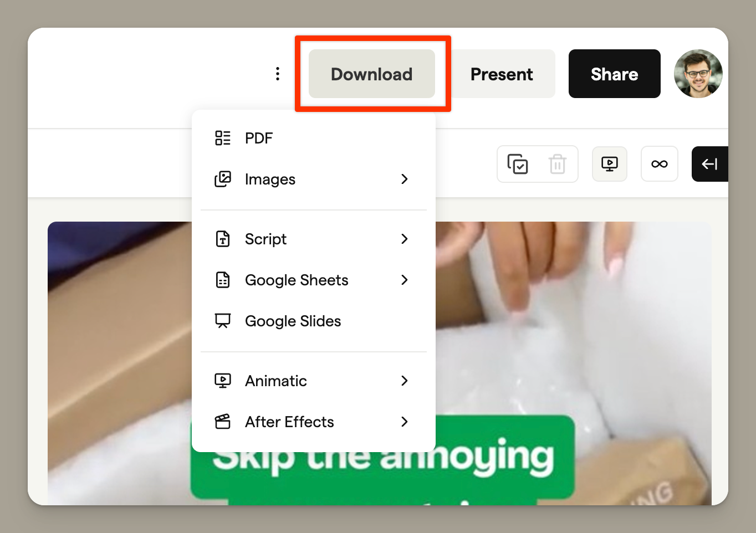Click the After Effects clapperboard icon
The width and height of the screenshot is (756, 533).
223,422
